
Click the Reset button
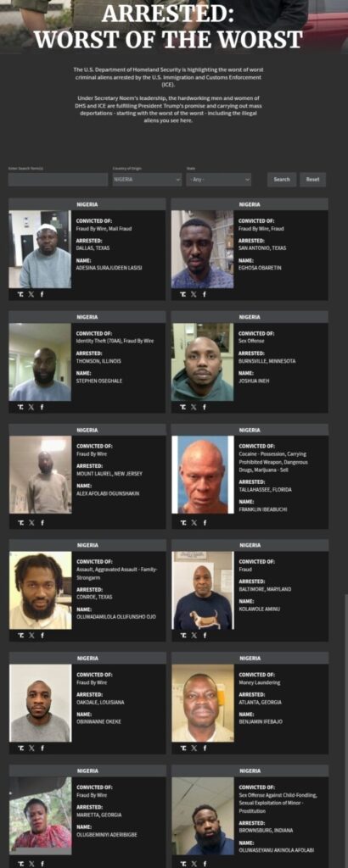[x=312, y=180]
